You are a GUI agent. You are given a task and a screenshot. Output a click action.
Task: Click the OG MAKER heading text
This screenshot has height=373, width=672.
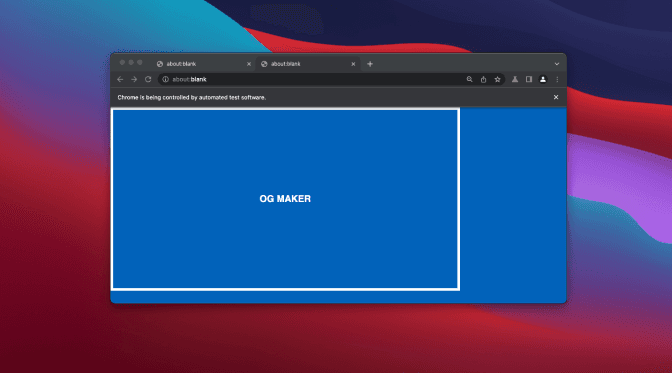[285, 199]
